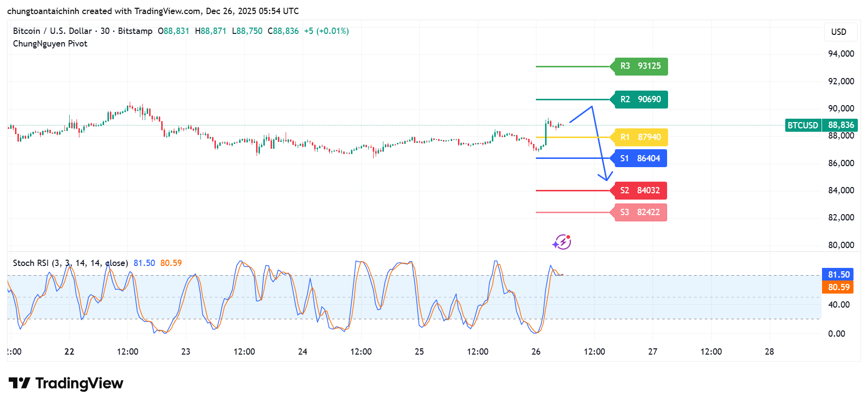Open the Bitcoin / U.S. Dollar symbol title
The width and height of the screenshot is (868, 405).
(52, 31)
